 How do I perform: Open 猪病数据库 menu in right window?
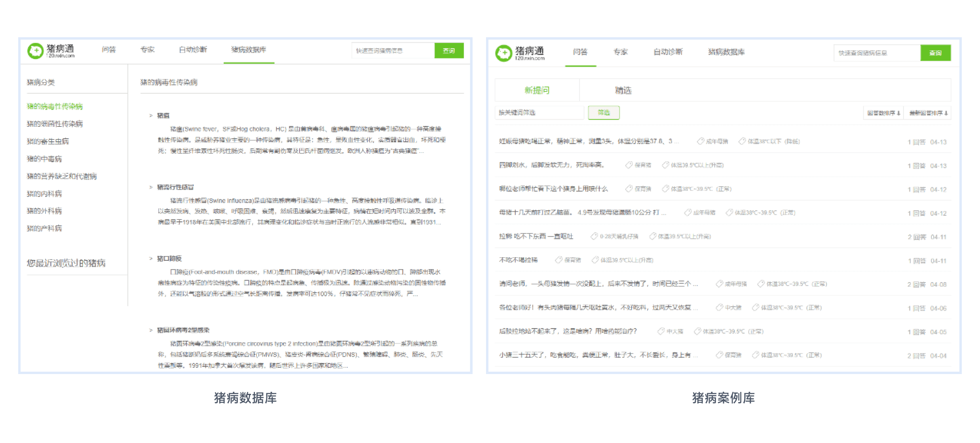click(x=726, y=52)
